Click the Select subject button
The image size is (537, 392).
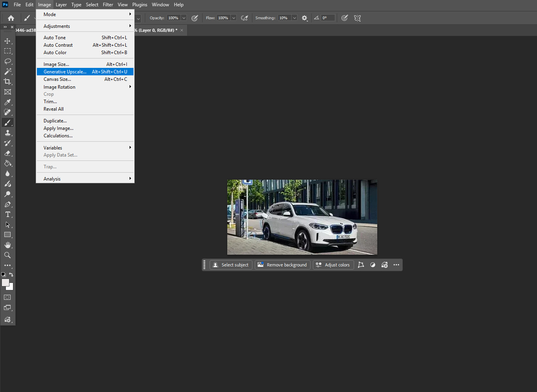pos(231,265)
